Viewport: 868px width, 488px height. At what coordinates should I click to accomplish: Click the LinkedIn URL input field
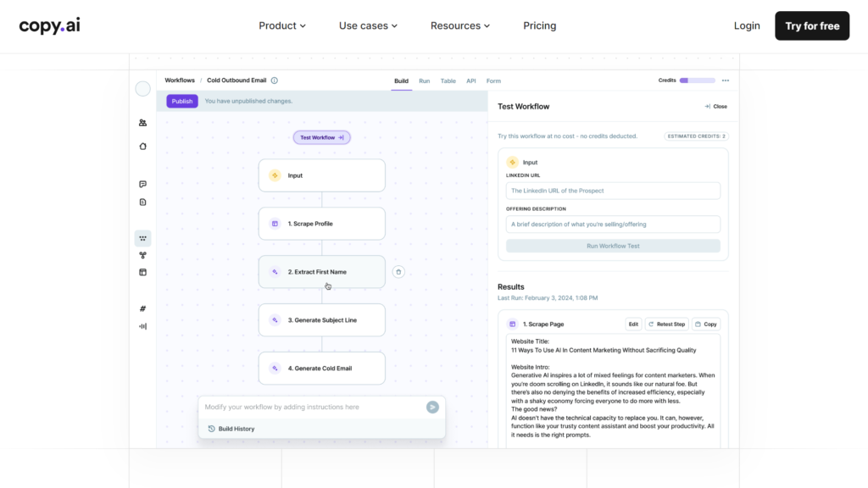[x=613, y=191]
